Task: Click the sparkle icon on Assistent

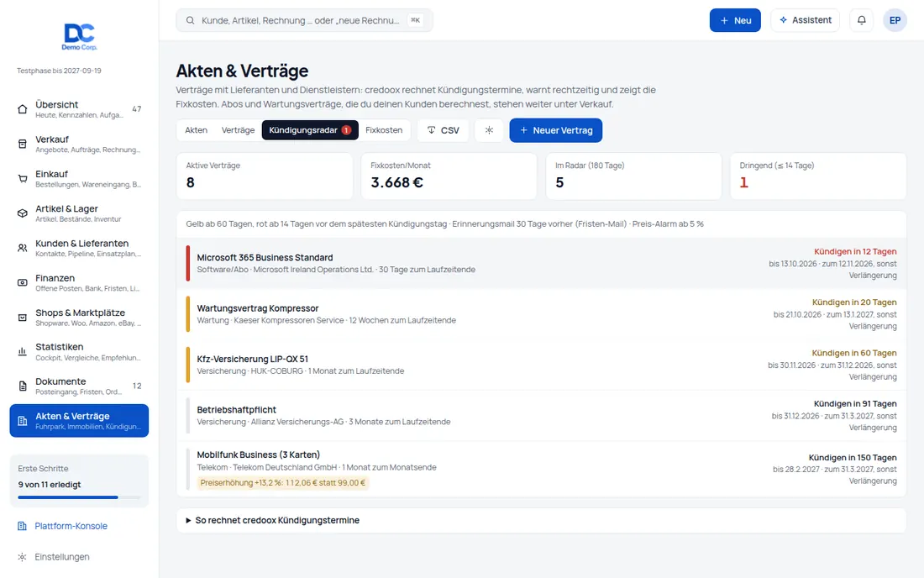Action: pos(783,20)
